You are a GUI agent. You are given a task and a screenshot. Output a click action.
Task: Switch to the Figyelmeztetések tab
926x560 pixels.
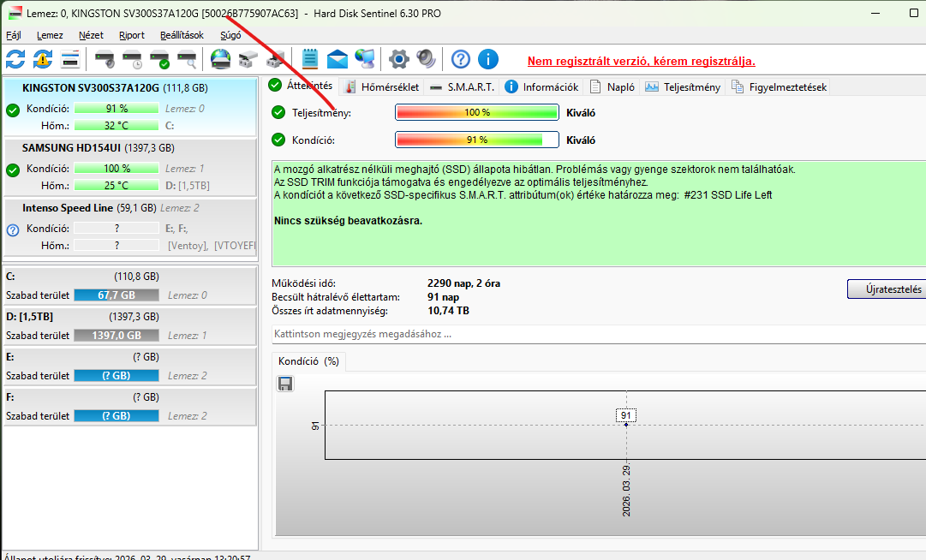tap(779, 87)
